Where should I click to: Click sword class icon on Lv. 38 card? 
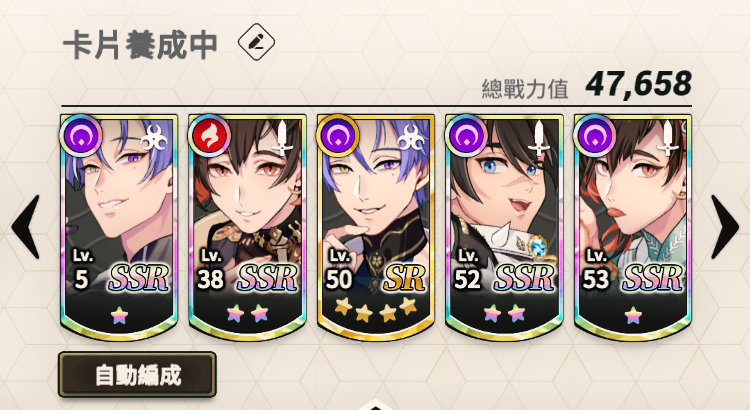[282, 138]
